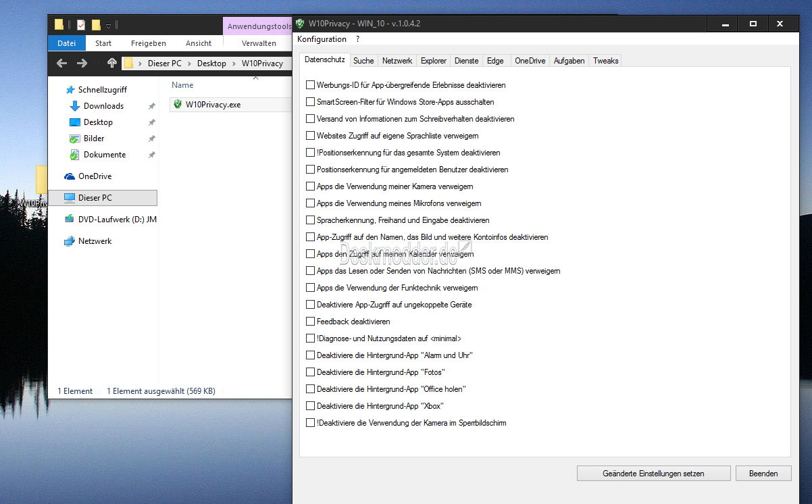This screenshot has width=812, height=504.
Task: Click the Downloads arrow icon in sidebar
Action: pyautogui.click(x=75, y=106)
